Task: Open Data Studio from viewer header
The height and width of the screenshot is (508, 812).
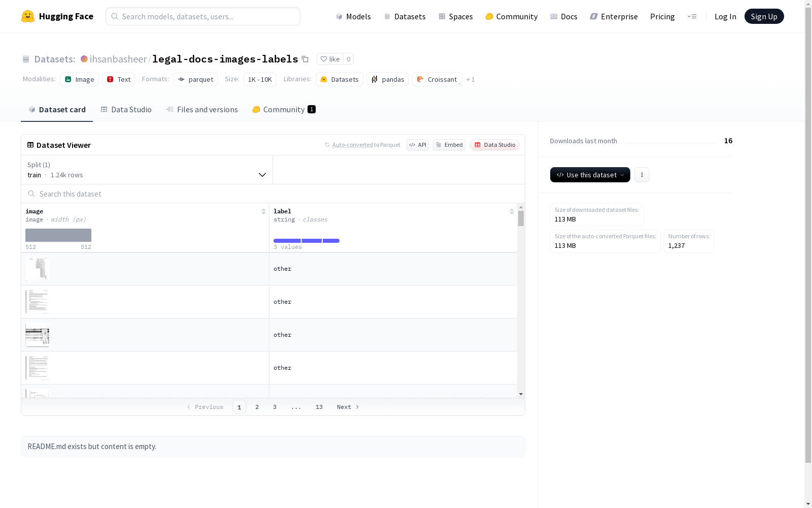Action: [x=495, y=145]
